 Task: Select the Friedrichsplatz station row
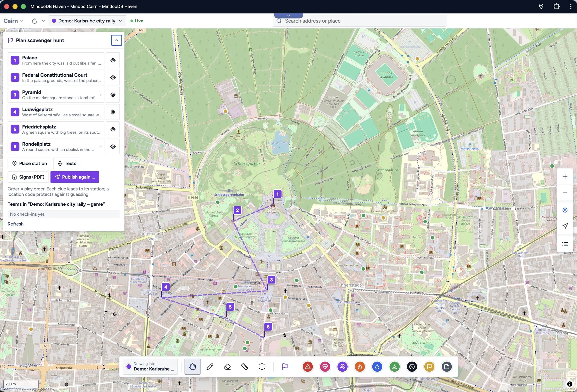pyautogui.click(x=56, y=129)
